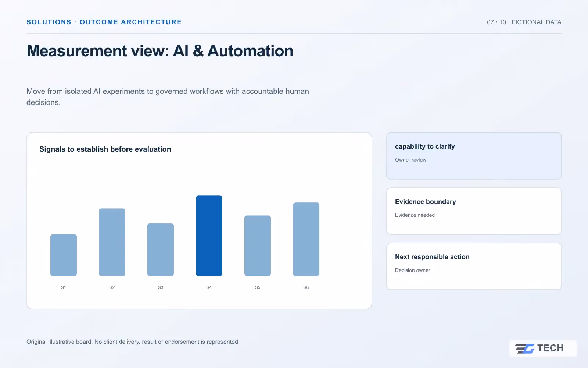
Task: Select the S5 bar
Action: click(258, 245)
